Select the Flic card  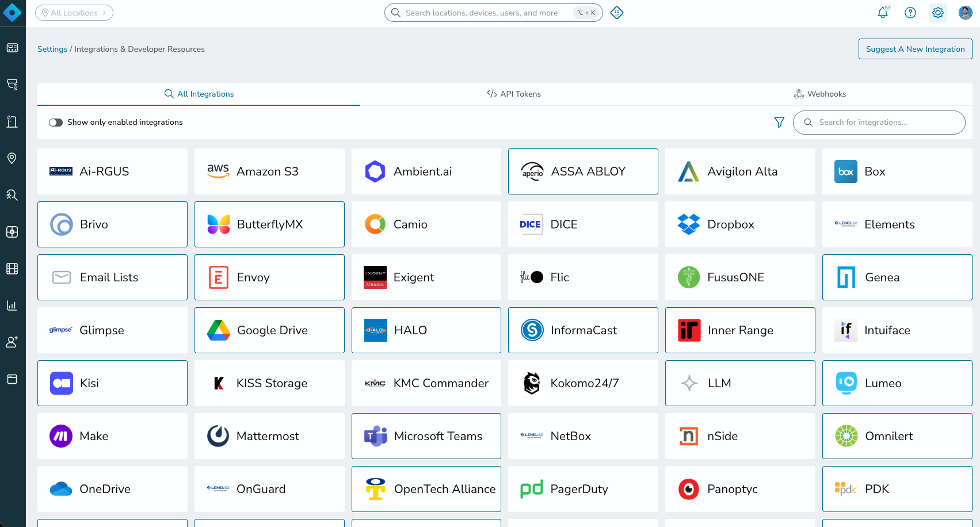coord(583,277)
